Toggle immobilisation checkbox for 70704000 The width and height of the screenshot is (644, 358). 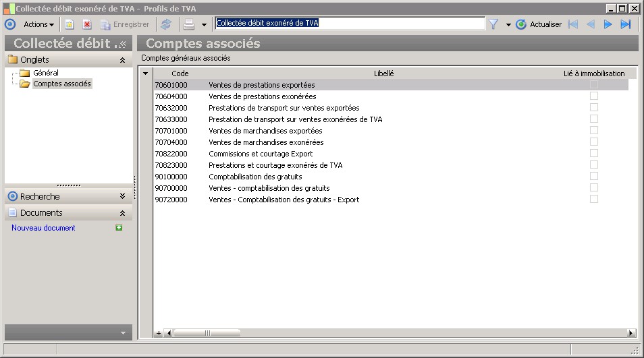[x=594, y=142]
